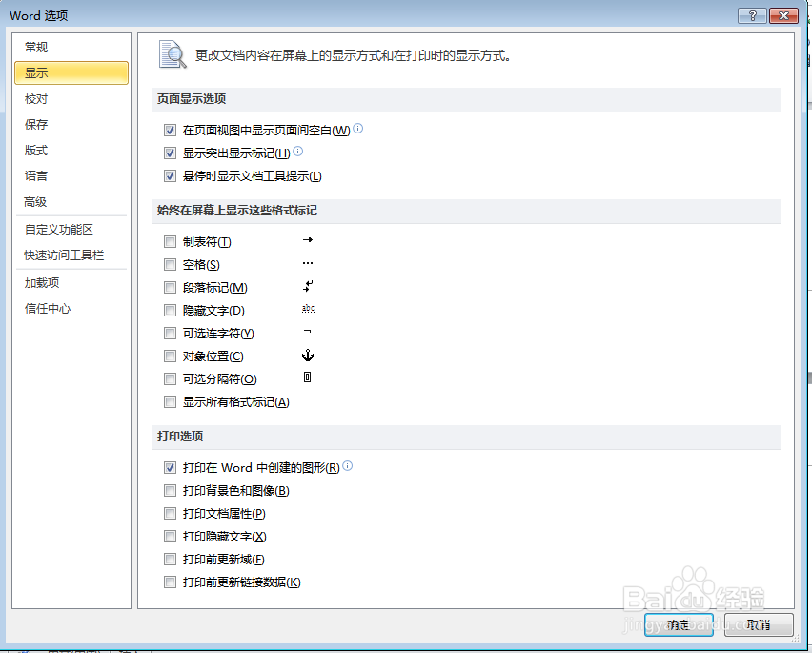
Task: Open the 加载项 category
Action: coord(71,283)
